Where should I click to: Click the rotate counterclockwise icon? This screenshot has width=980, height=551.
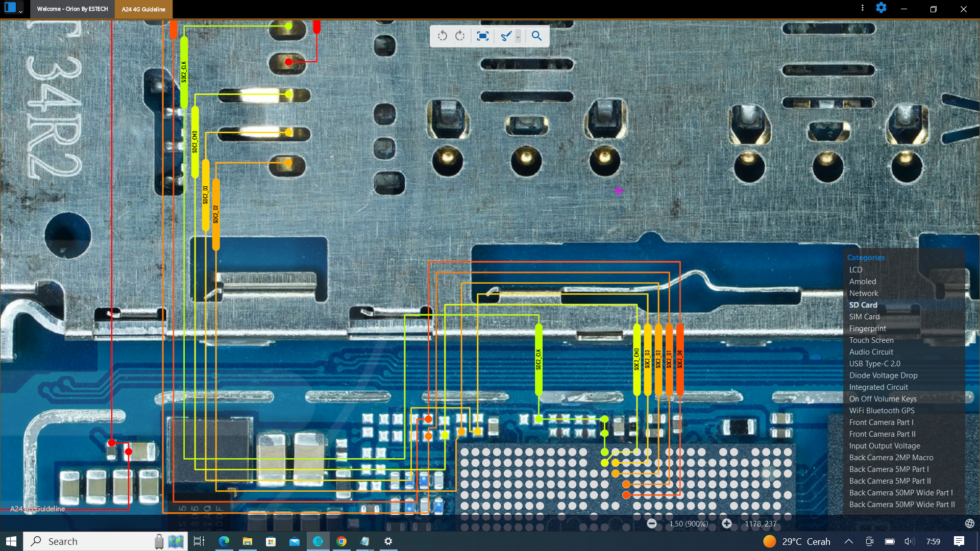pyautogui.click(x=443, y=36)
